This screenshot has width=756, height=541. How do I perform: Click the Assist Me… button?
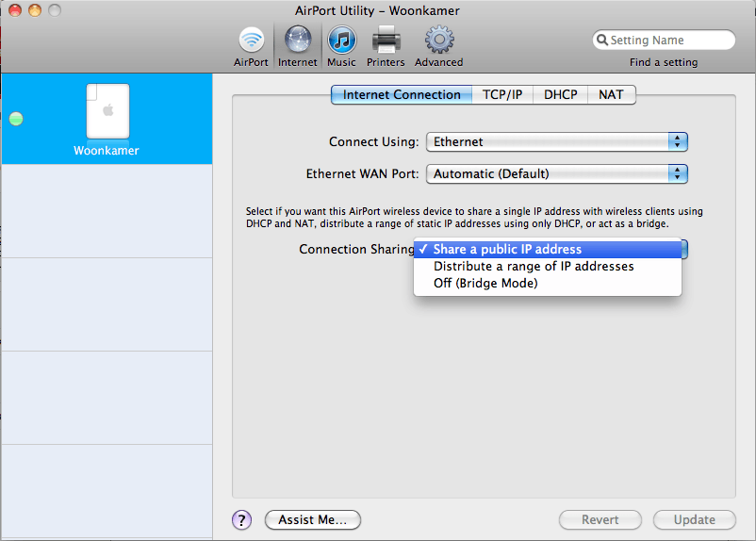point(313,519)
